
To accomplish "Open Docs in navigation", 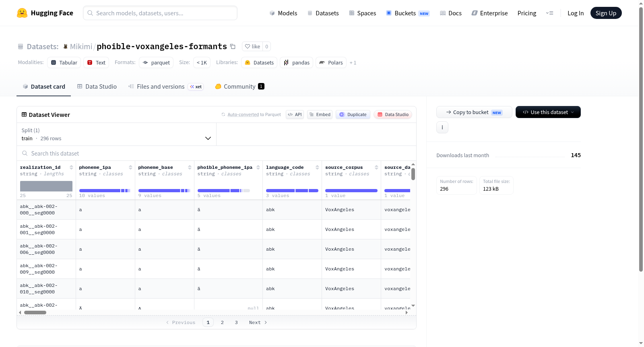I will [451, 13].
